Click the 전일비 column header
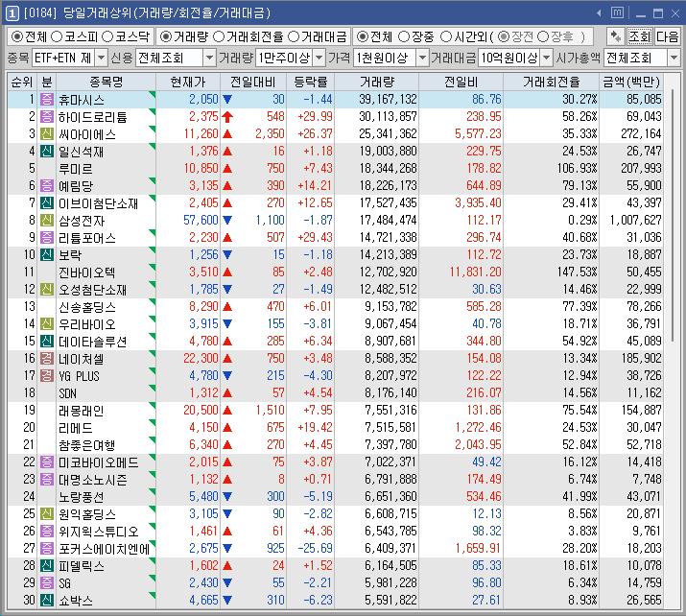 point(461,82)
